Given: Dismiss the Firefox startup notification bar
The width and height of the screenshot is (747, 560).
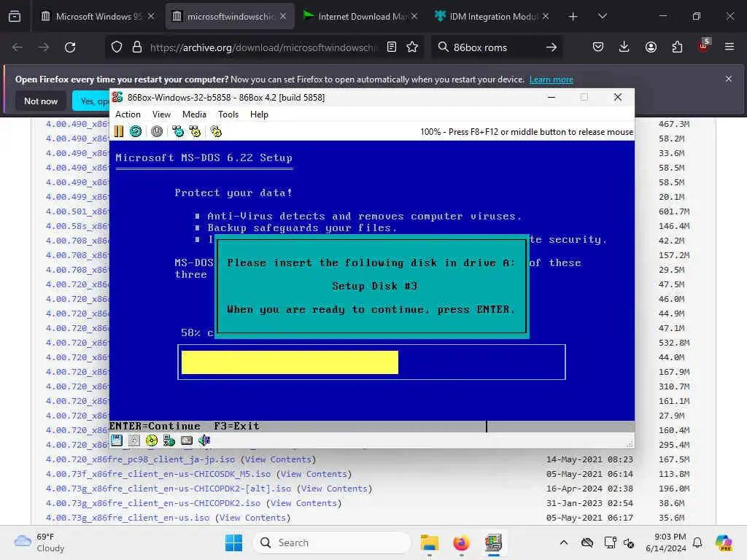Looking at the screenshot, I should click(729, 79).
